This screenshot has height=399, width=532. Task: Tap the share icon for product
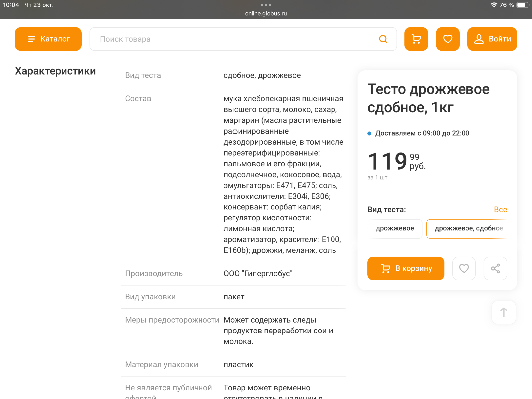pyautogui.click(x=495, y=268)
